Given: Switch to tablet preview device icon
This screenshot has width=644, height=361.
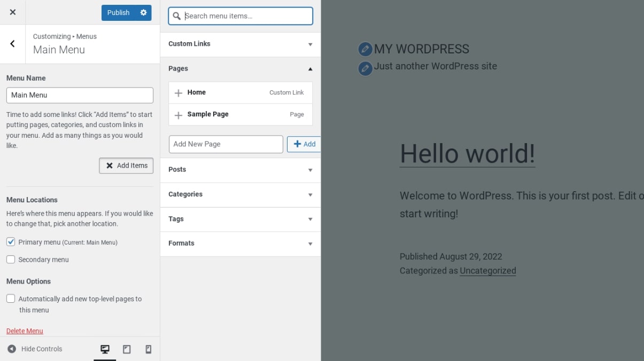Looking at the screenshot, I should coord(127,349).
